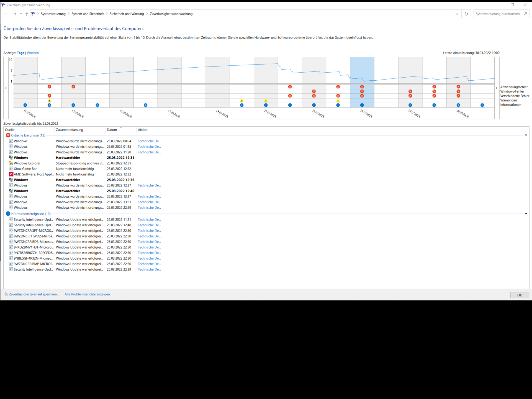532x399 pixels.
Task: Collapse the Informationsereignisse group
Action: [x=526, y=214]
